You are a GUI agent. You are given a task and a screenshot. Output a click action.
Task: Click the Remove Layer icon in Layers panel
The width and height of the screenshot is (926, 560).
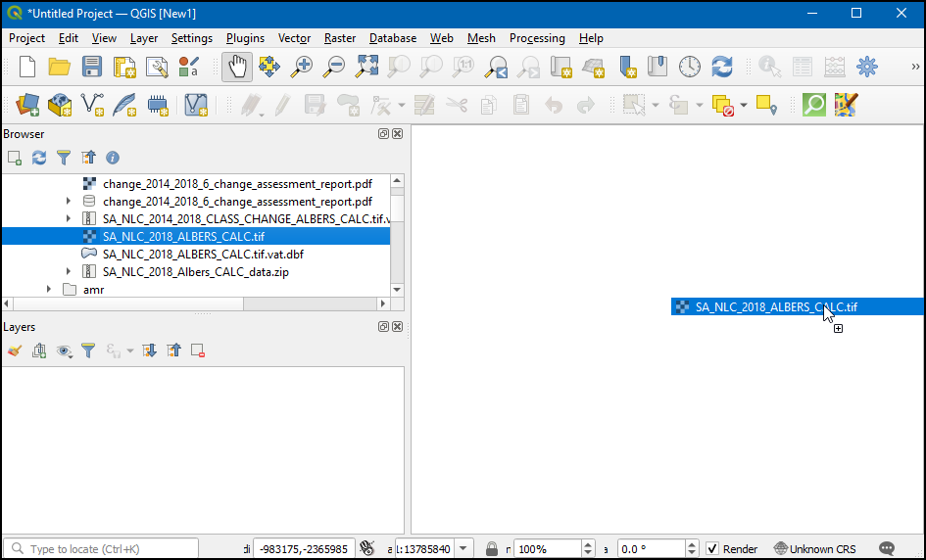pyautogui.click(x=198, y=350)
